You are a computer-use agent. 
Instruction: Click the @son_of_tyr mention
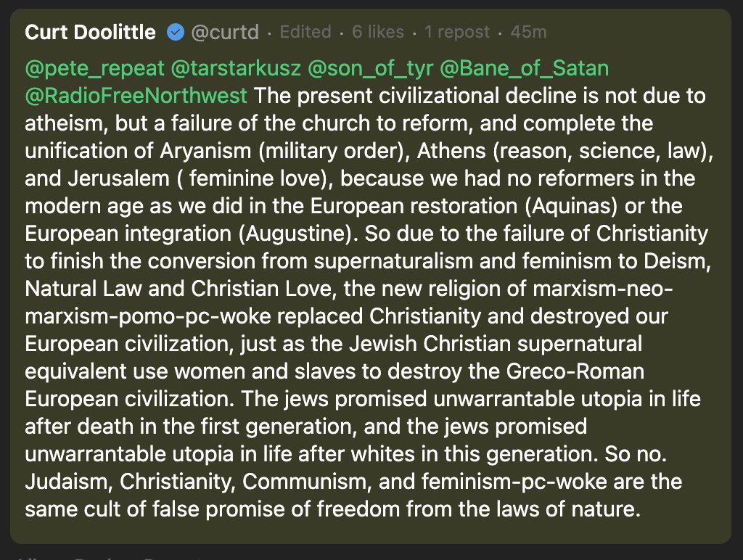click(370, 69)
